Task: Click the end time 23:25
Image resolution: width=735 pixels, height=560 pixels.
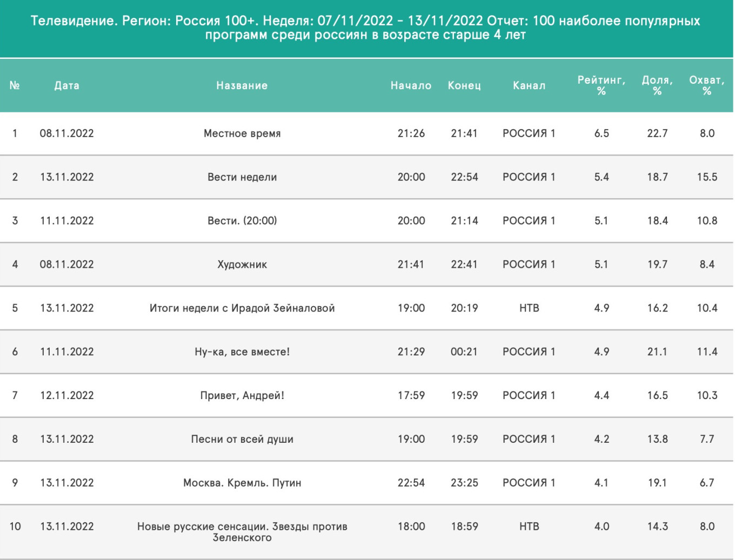Action: (464, 483)
